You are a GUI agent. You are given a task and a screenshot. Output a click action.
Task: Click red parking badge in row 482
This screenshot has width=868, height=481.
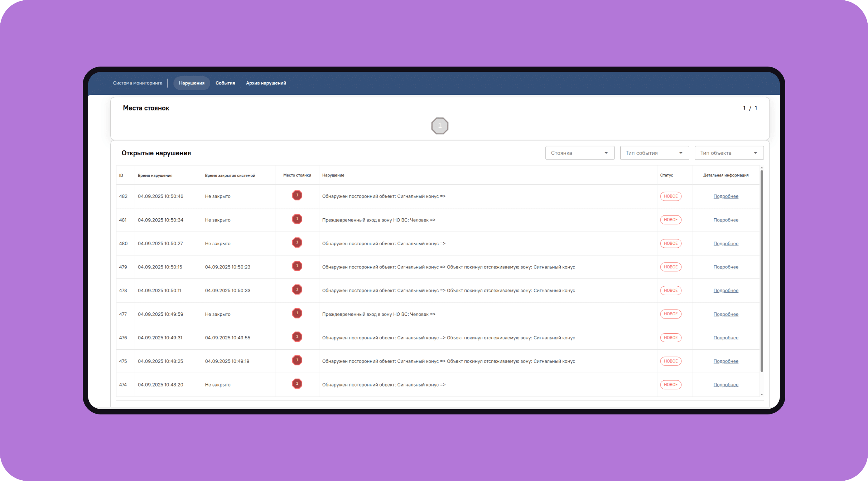(297, 195)
